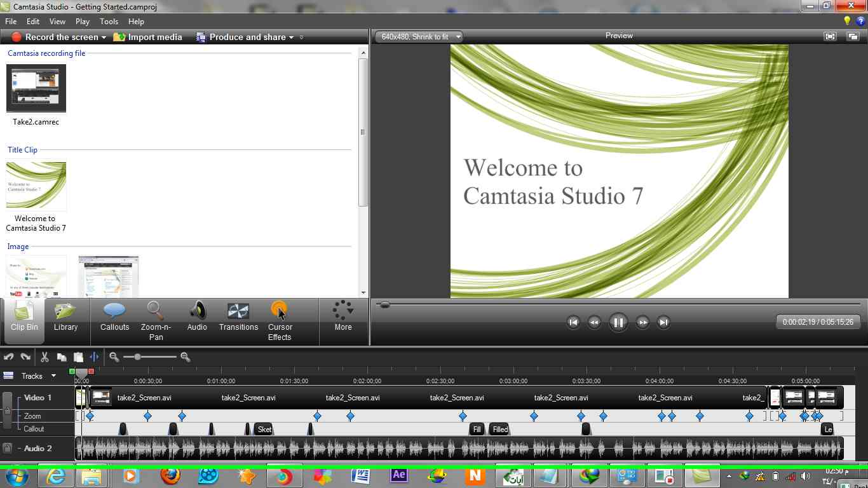Click the lightbulb tips icon
Image resolution: width=868 pixels, height=488 pixels.
[847, 20]
